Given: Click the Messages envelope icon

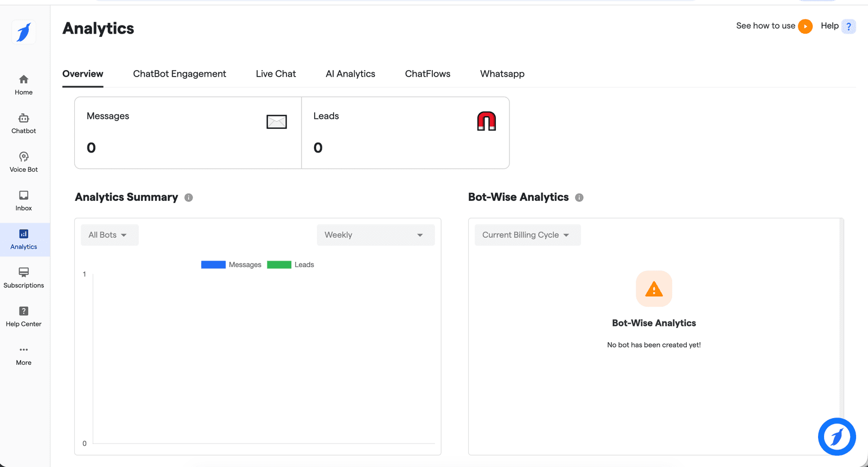Looking at the screenshot, I should [x=277, y=122].
